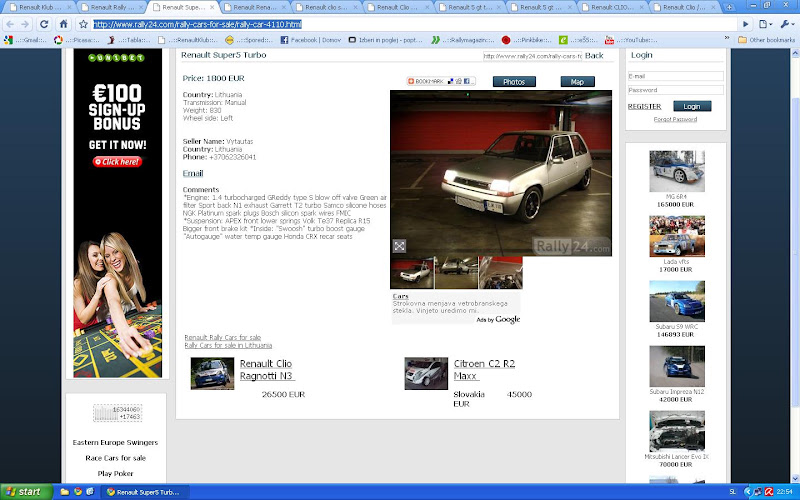The image size is (800, 500).
Task: Click the E-mail login field
Action: (x=676, y=76)
